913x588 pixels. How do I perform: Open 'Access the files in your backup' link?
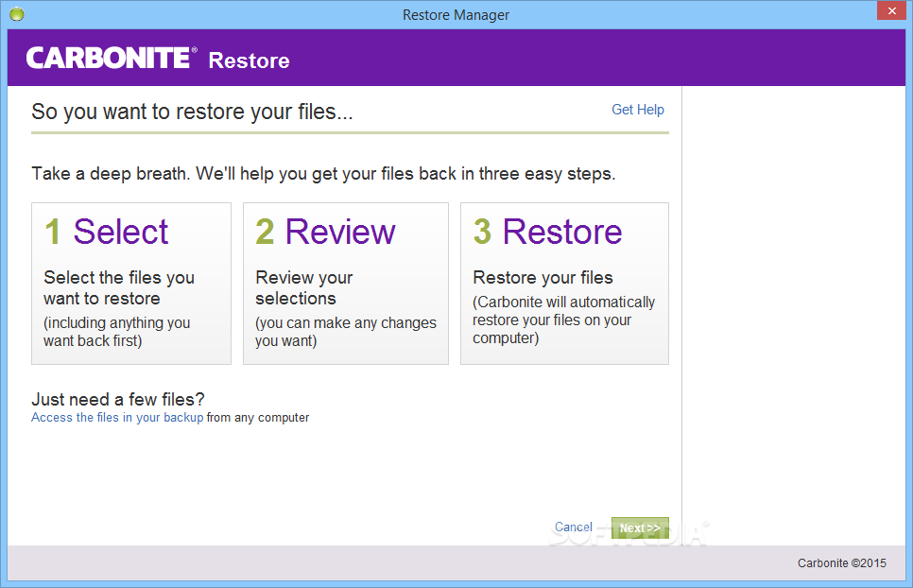[x=117, y=418]
